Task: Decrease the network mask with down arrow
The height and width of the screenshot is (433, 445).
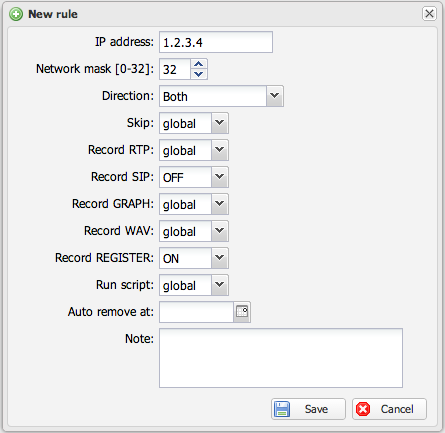Action: (x=199, y=74)
